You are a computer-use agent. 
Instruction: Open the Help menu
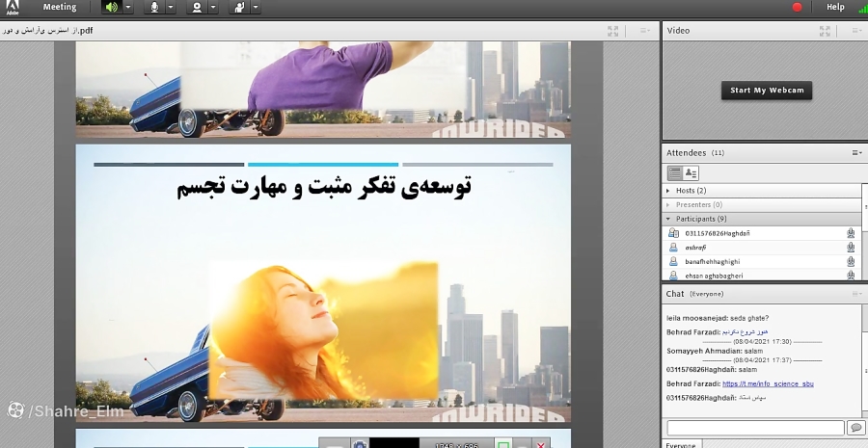pyautogui.click(x=835, y=7)
